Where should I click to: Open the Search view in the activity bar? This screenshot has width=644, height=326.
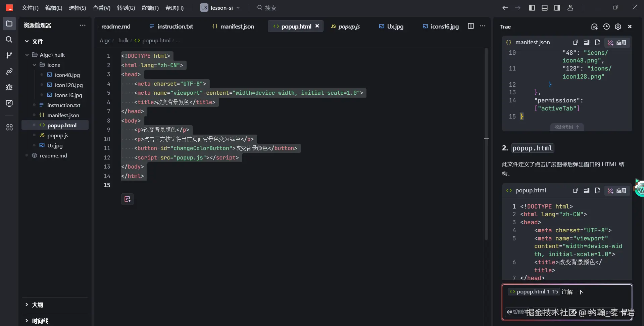(9, 39)
